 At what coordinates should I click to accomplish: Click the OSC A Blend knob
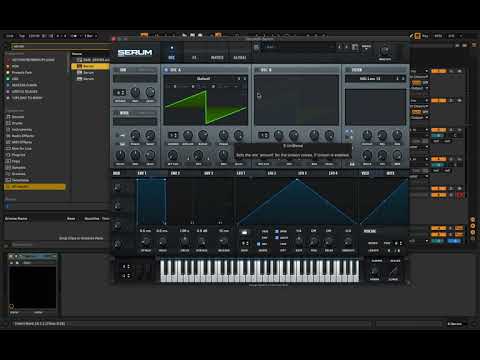[203, 135]
